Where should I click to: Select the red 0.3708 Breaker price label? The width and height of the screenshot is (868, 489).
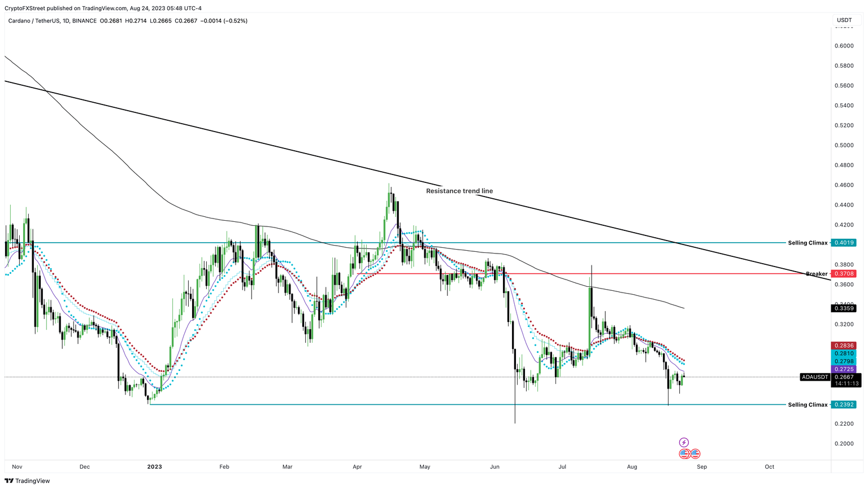coord(845,273)
